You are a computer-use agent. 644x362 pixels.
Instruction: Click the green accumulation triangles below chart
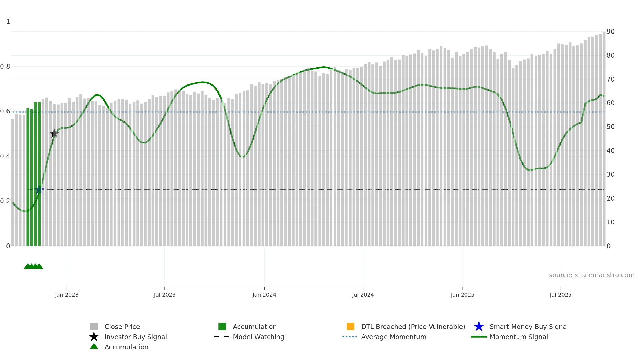pos(34,266)
